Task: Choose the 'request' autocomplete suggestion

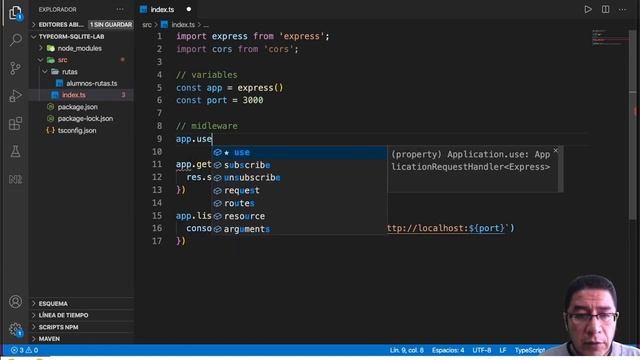Action: point(299,190)
